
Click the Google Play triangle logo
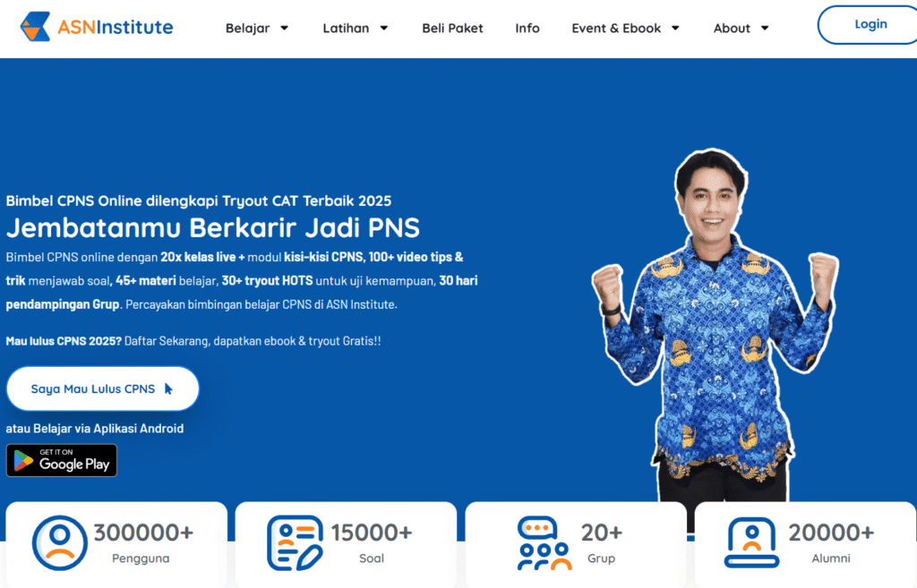22,461
